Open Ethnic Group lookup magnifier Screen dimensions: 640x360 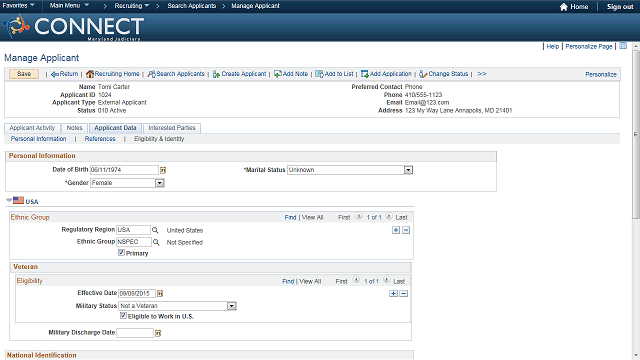[156, 242]
